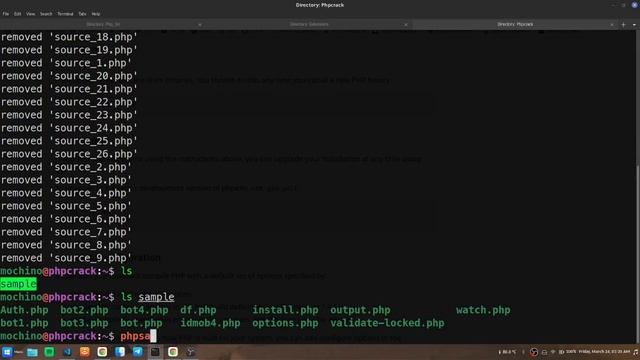Click the temperature indicator in tray

[507, 352]
